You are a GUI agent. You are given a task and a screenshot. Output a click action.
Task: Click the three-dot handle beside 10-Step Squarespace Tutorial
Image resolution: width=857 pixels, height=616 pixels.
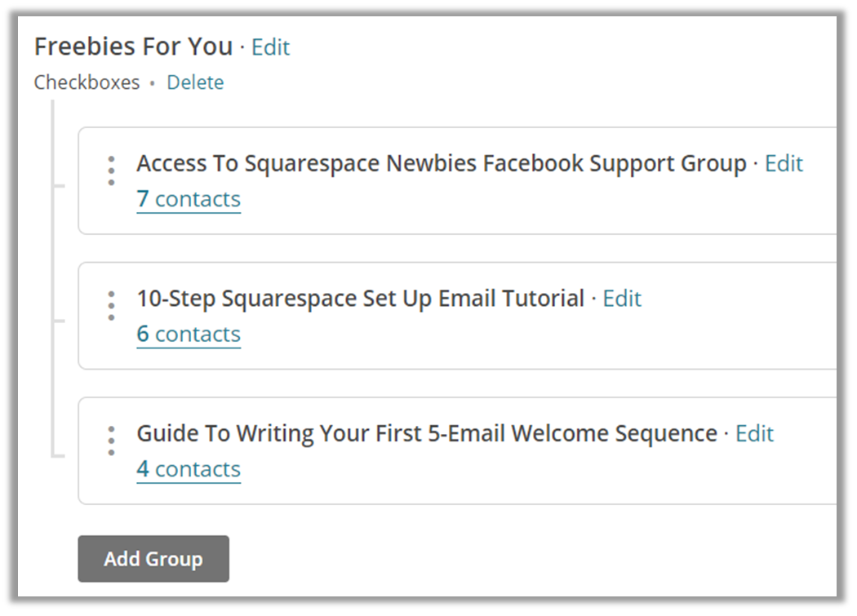tap(112, 305)
